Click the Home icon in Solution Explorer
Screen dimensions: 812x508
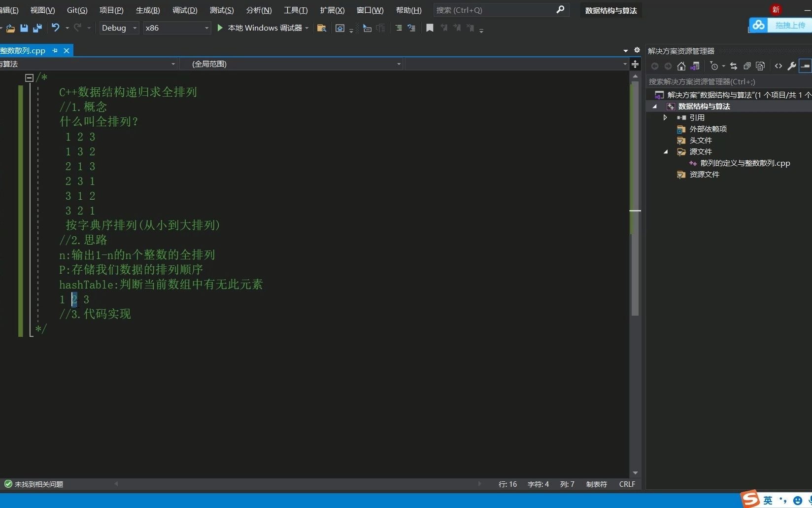tap(681, 66)
